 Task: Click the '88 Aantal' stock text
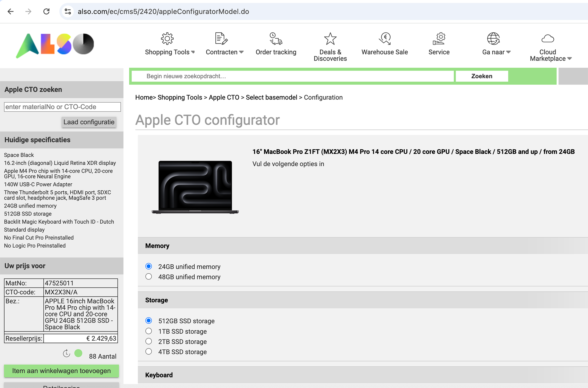pos(102,356)
